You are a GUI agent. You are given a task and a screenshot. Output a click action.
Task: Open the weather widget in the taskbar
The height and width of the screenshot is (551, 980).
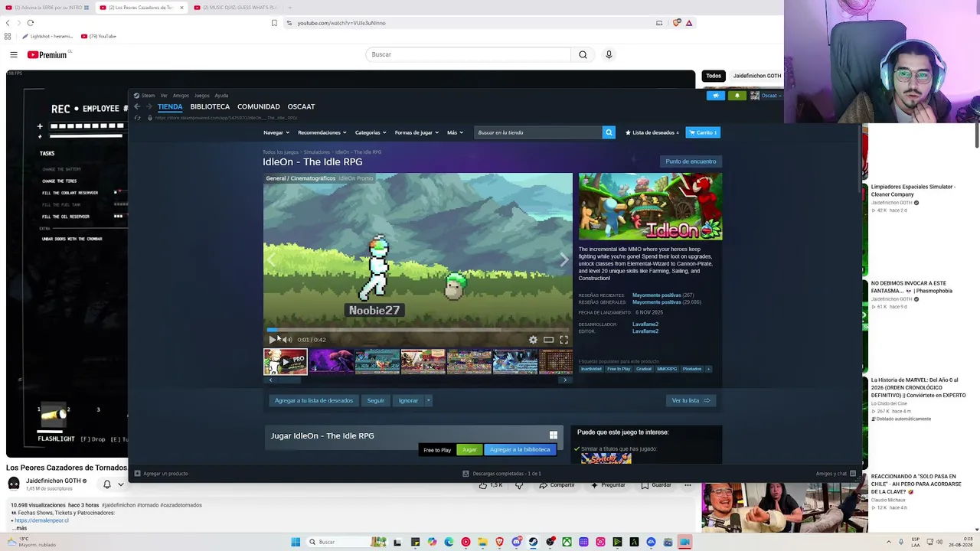coord(31,542)
